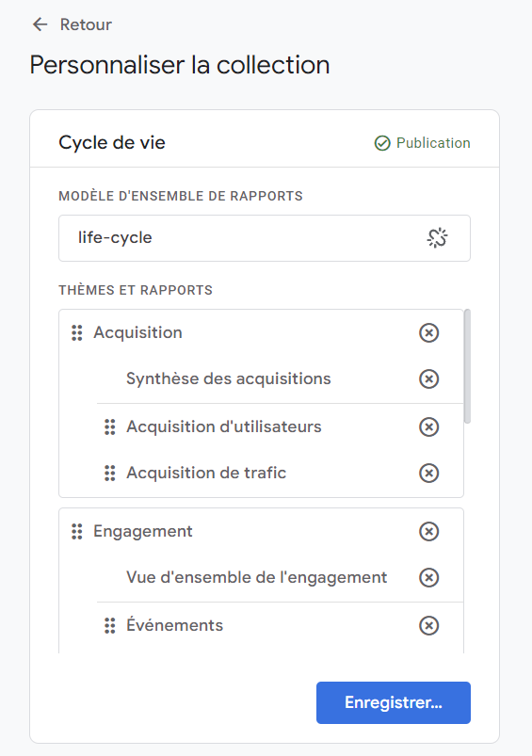
Task: Go back via the Retour link
Action: 86,24
